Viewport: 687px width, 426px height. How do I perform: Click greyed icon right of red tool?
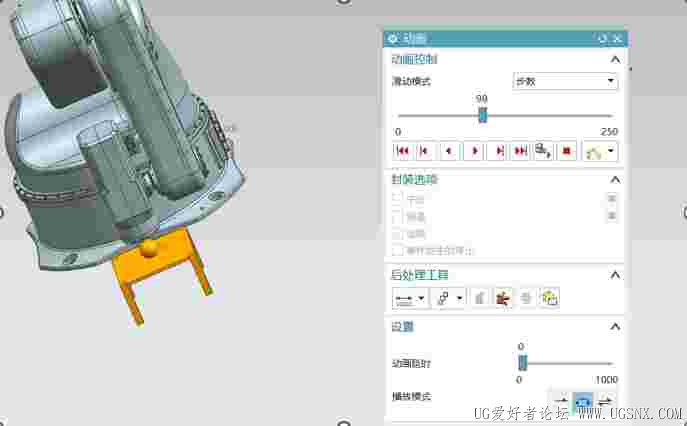coord(526,298)
